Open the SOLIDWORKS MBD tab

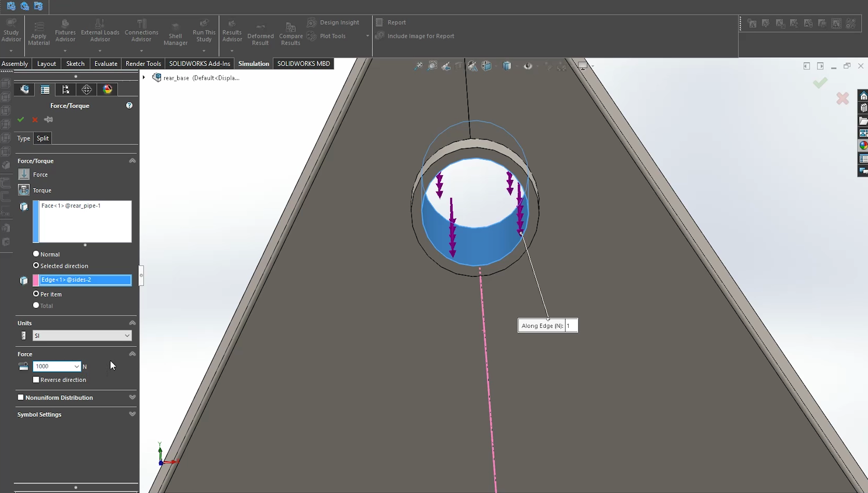click(x=303, y=64)
